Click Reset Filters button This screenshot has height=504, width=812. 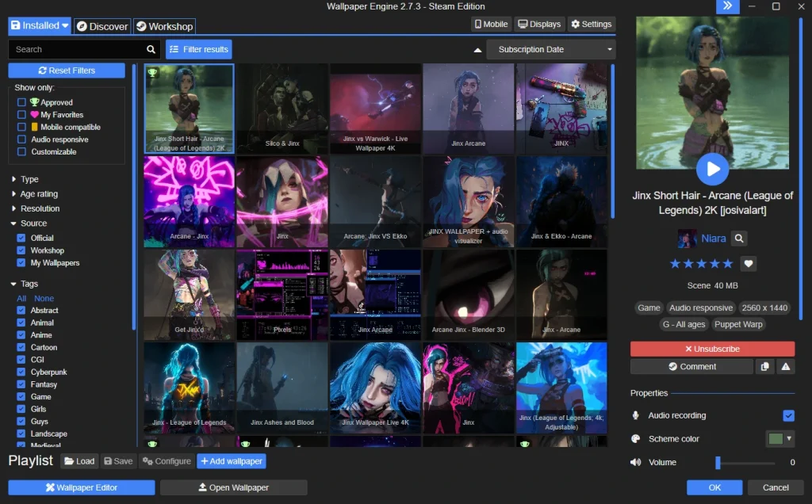point(67,71)
